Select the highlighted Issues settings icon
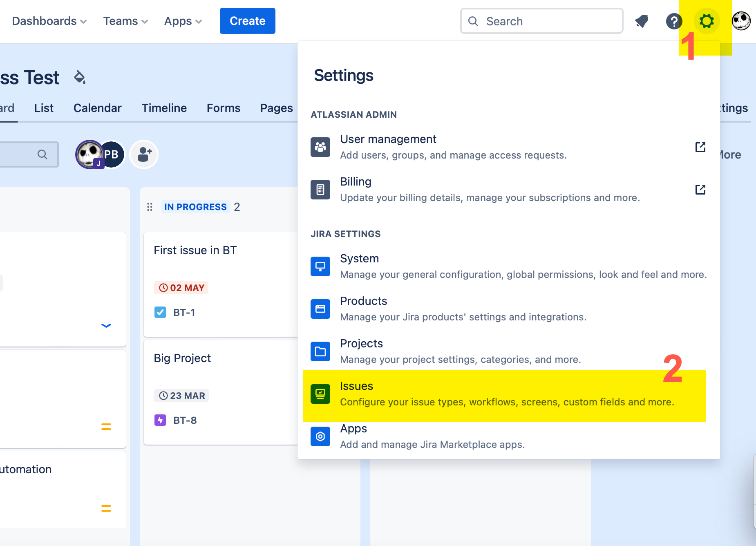This screenshot has height=546, width=756. click(320, 394)
